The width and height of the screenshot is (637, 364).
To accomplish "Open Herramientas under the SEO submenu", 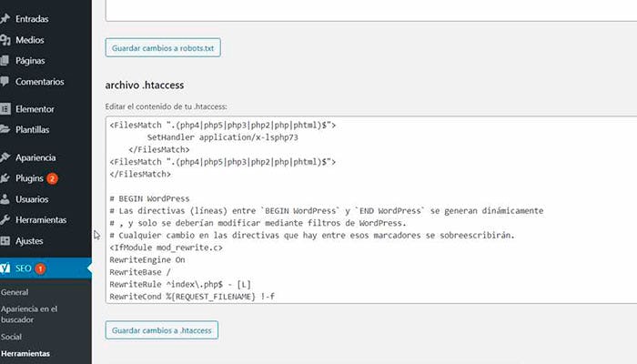I will coord(26,354).
